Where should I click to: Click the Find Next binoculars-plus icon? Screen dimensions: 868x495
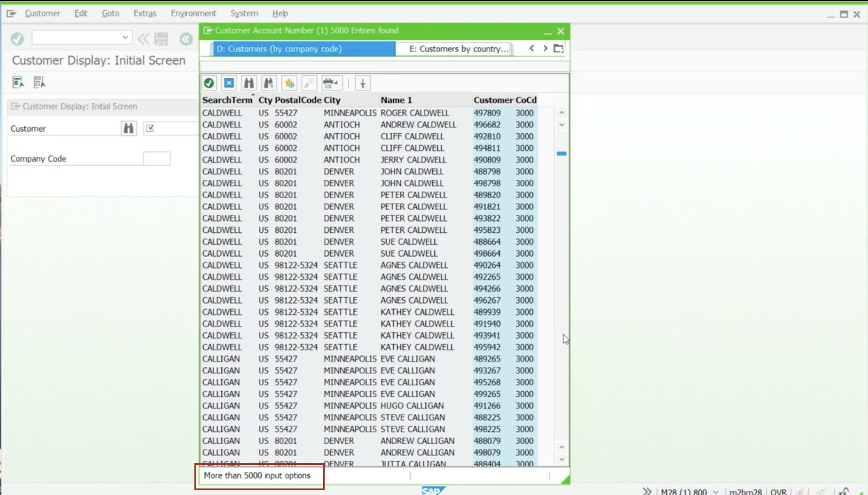tap(269, 83)
